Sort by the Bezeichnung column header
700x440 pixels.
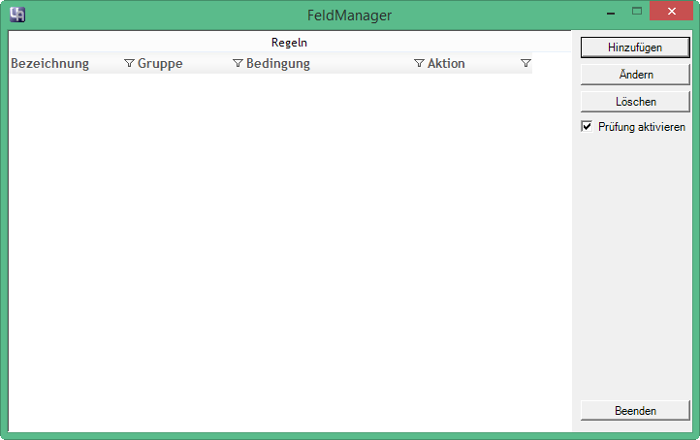tap(50, 63)
